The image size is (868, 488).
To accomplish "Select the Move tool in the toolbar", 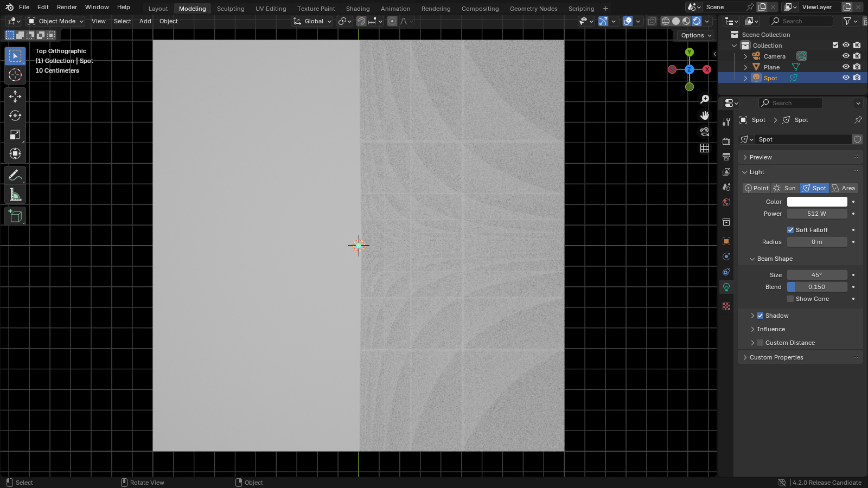I will pos(15,96).
